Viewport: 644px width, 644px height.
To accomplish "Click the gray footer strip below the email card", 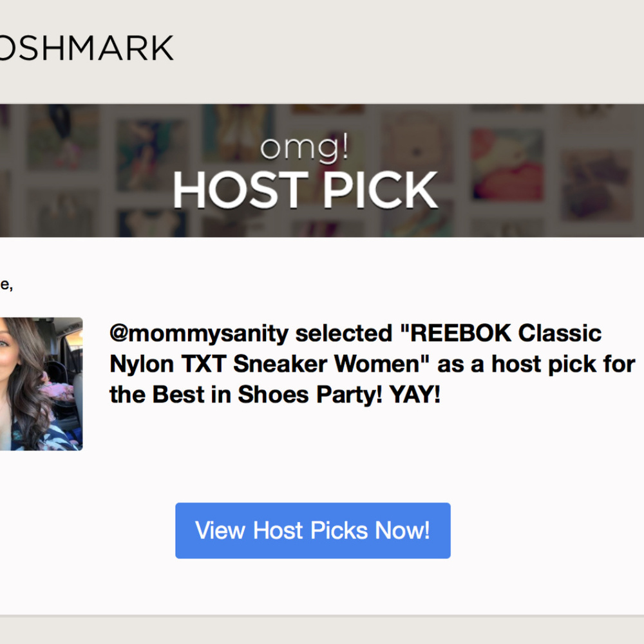I will coord(322,630).
